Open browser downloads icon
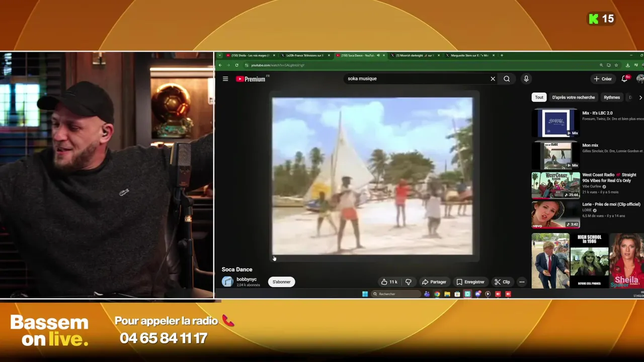 pos(627,65)
